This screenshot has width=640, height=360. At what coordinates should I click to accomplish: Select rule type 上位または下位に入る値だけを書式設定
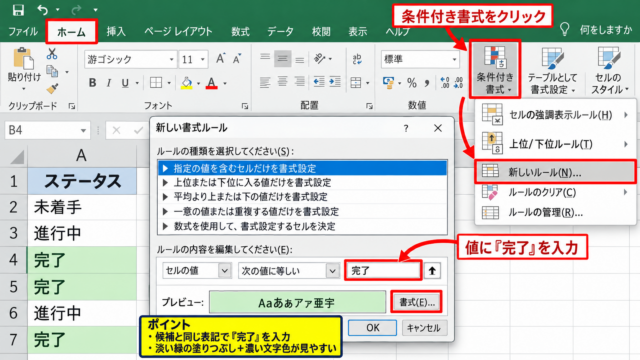302,182
